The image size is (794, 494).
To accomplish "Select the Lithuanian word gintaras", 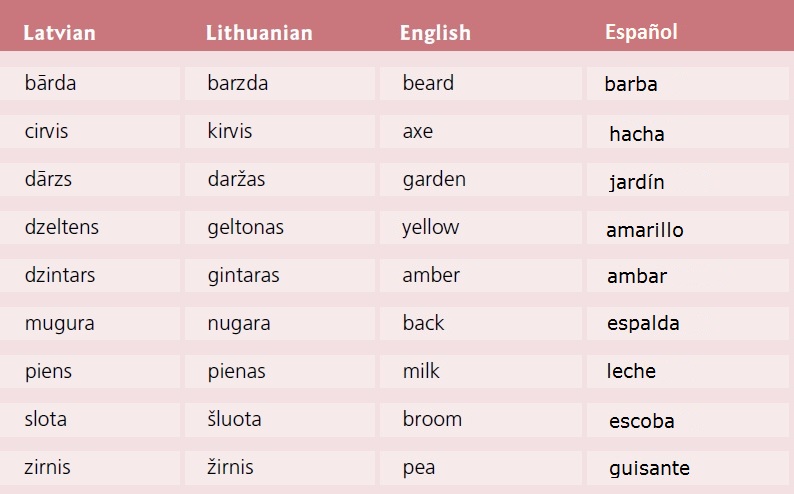I will [244, 275].
